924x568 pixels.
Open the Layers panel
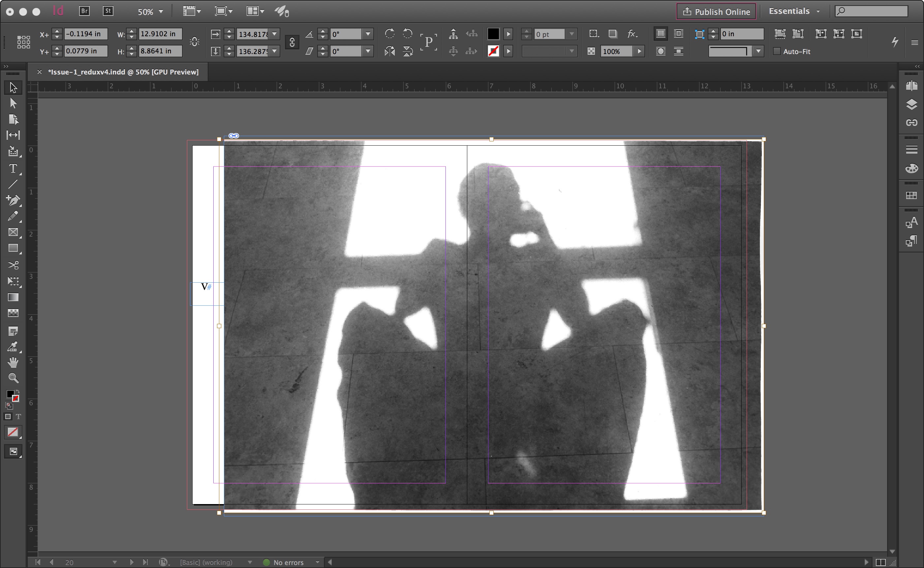point(911,104)
